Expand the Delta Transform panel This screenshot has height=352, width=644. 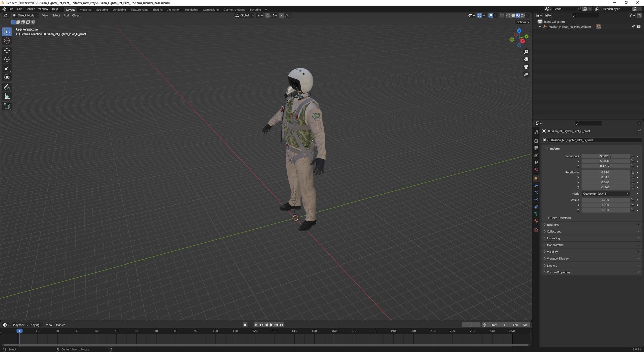pos(560,218)
